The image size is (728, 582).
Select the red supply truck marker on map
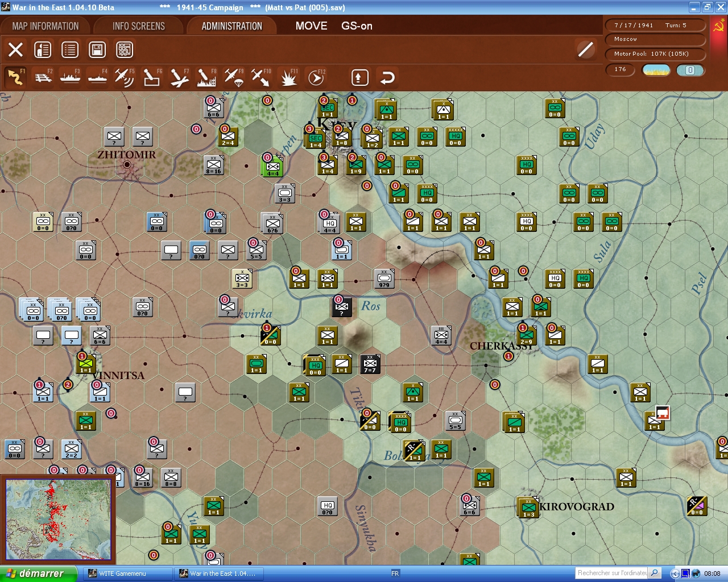pos(663,413)
